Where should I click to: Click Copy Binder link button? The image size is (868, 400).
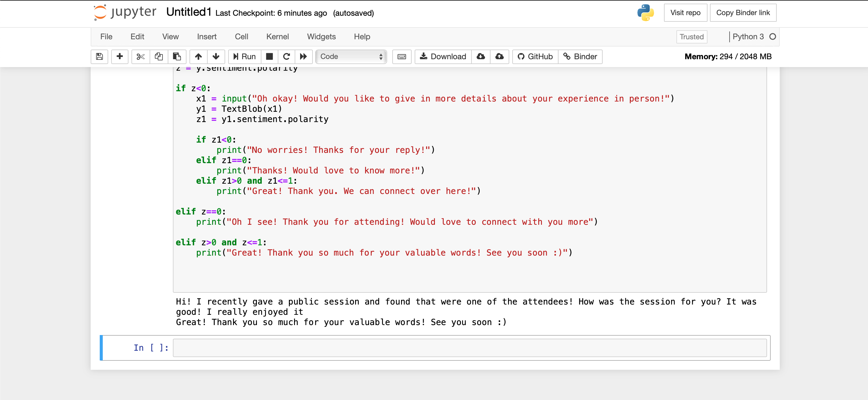point(743,13)
